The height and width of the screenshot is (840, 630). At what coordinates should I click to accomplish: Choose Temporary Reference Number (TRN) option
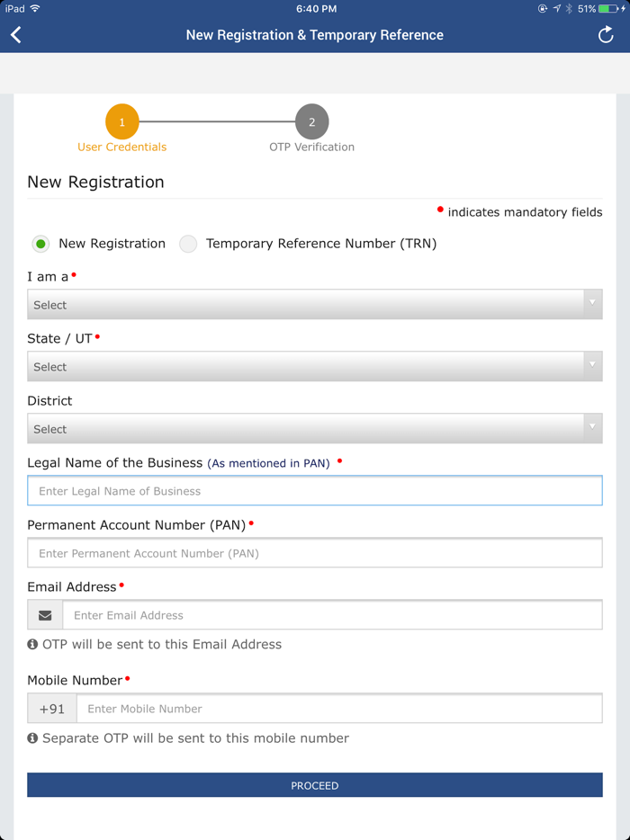188,244
